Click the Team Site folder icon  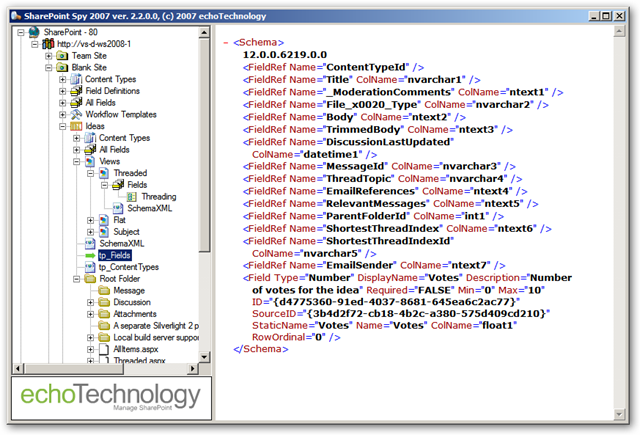pyautogui.click(x=62, y=55)
